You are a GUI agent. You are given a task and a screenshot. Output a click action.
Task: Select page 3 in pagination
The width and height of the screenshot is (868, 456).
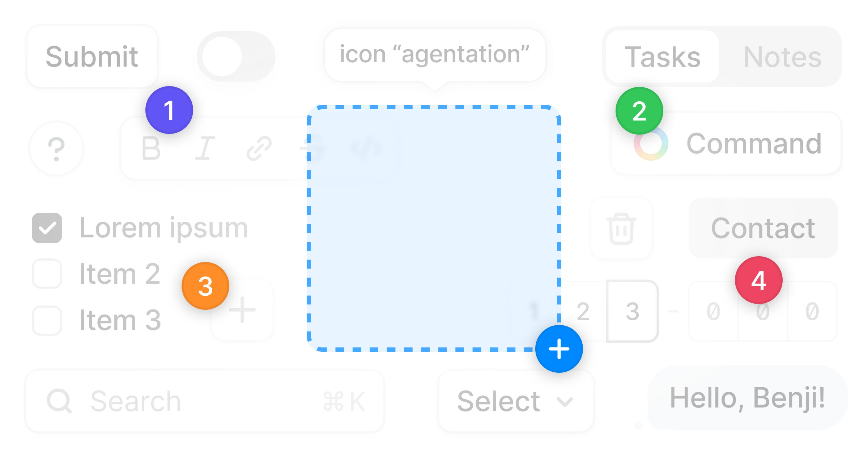click(x=633, y=311)
